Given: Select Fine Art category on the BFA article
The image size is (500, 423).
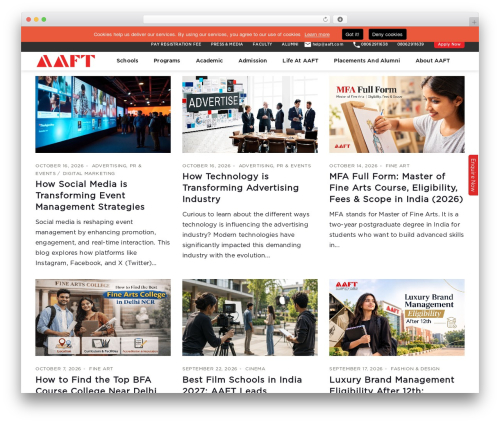Looking at the screenshot, I should tap(101, 369).
